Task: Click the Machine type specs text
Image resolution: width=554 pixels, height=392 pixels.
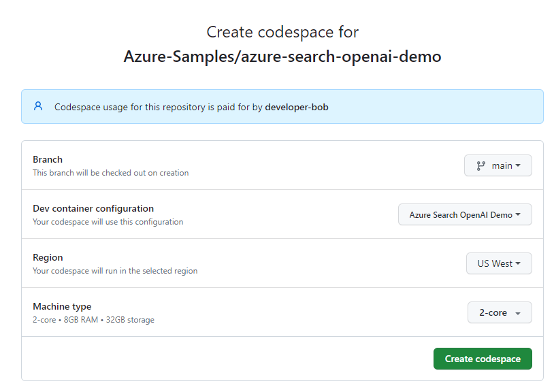Action: (94, 319)
